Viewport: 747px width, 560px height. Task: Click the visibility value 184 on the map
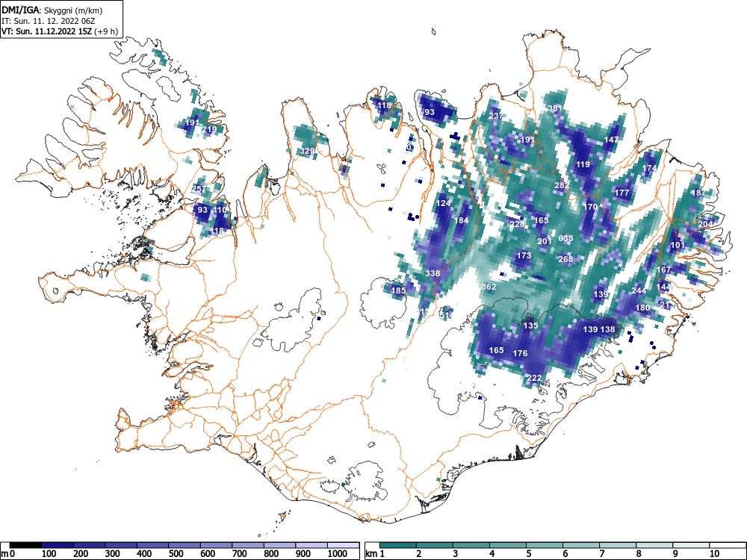pyautogui.click(x=461, y=220)
